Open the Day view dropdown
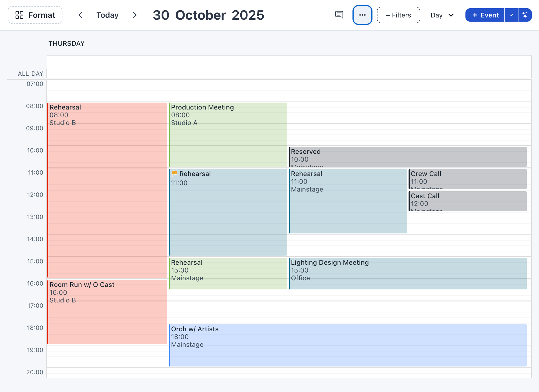Image resolution: width=539 pixels, height=392 pixels. pos(442,15)
